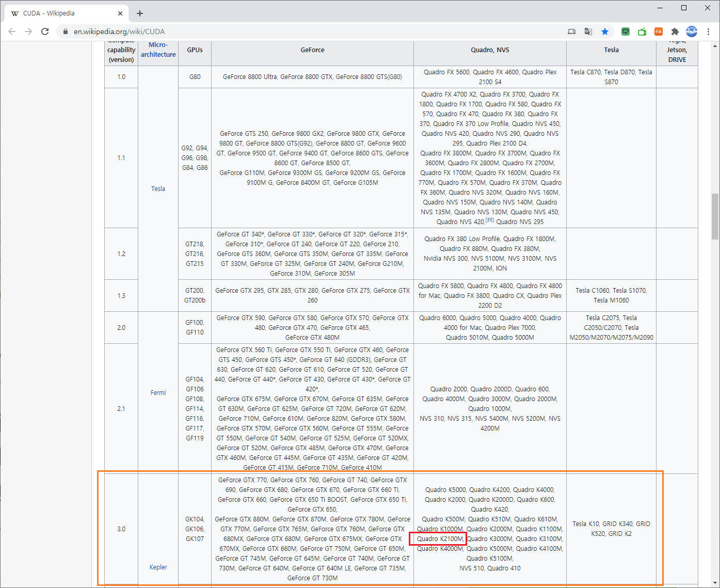Click the Quadro, NVS column header
This screenshot has height=588, width=720.
click(x=490, y=50)
